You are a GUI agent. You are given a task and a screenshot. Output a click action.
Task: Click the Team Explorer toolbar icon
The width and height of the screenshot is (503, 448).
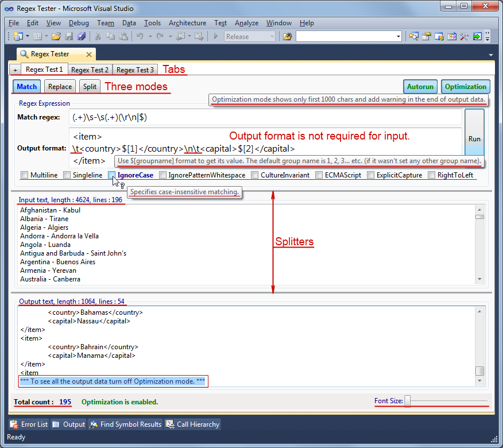(x=439, y=36)
